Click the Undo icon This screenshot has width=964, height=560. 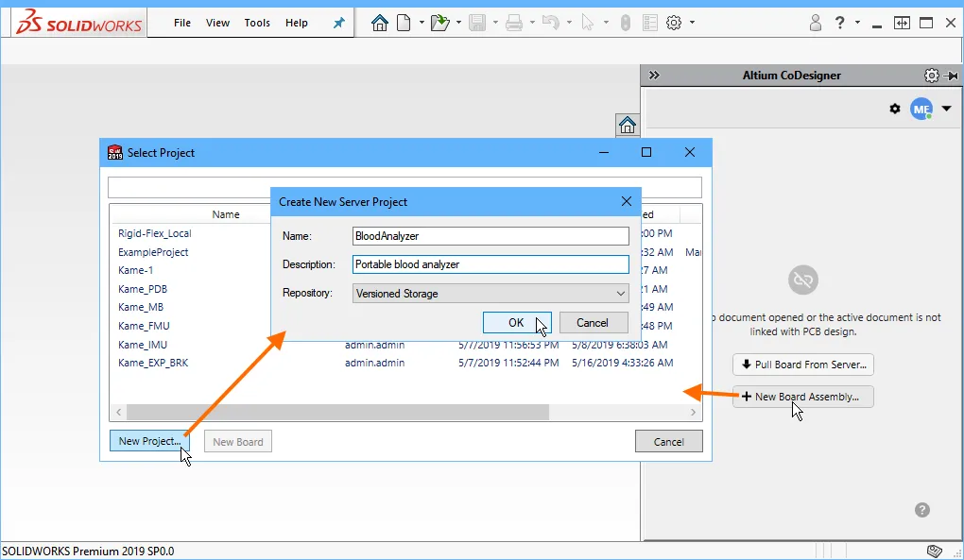(x=551, y=23)
